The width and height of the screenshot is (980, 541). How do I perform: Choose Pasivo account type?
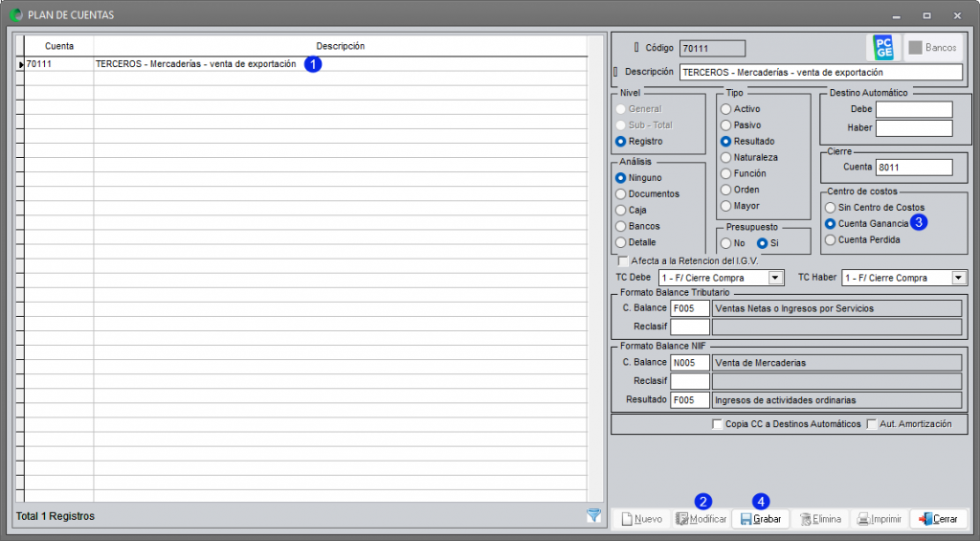[x=725, y=125]
